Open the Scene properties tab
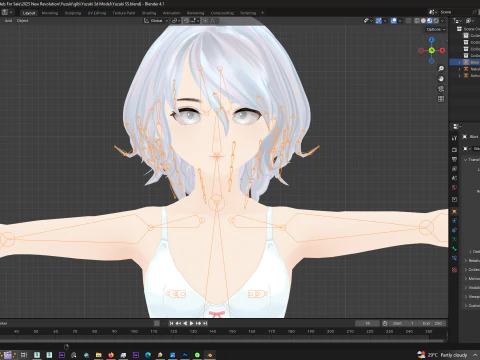 coord(454,178)
